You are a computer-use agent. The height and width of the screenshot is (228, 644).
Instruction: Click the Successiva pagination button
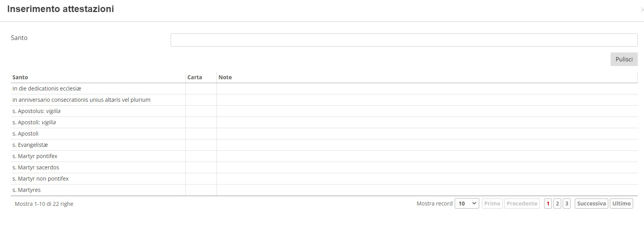591,204
